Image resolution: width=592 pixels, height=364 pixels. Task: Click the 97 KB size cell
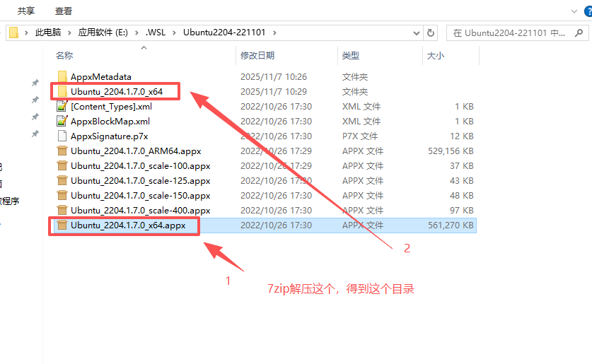(x=462, y=211)
